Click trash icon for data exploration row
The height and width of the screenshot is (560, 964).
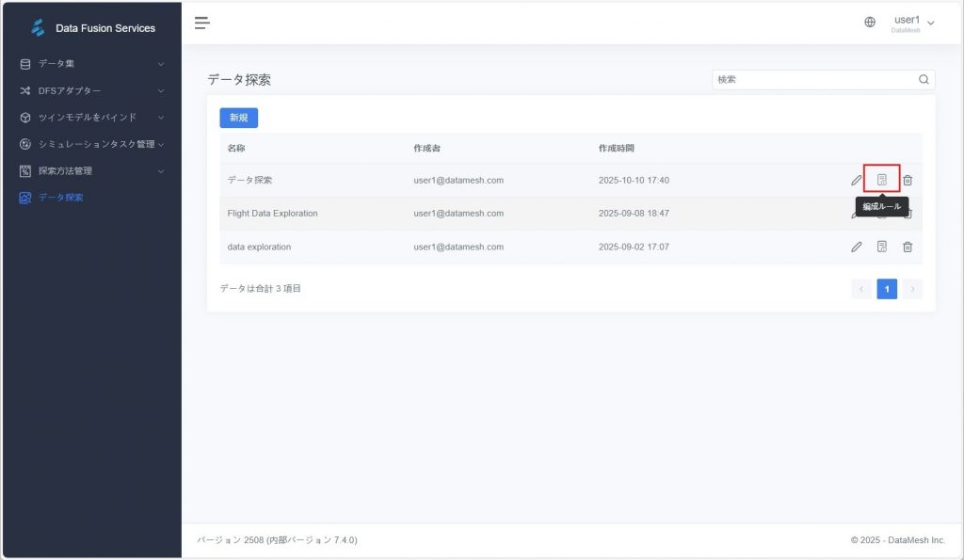[x=908, y=247]
